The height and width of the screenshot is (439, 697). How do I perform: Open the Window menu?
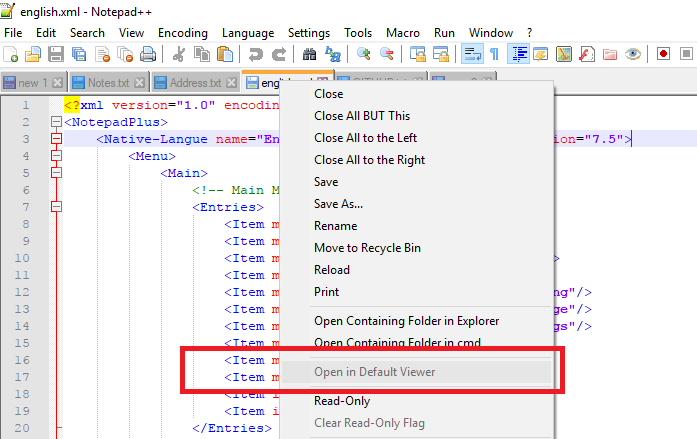coord(491,33)
